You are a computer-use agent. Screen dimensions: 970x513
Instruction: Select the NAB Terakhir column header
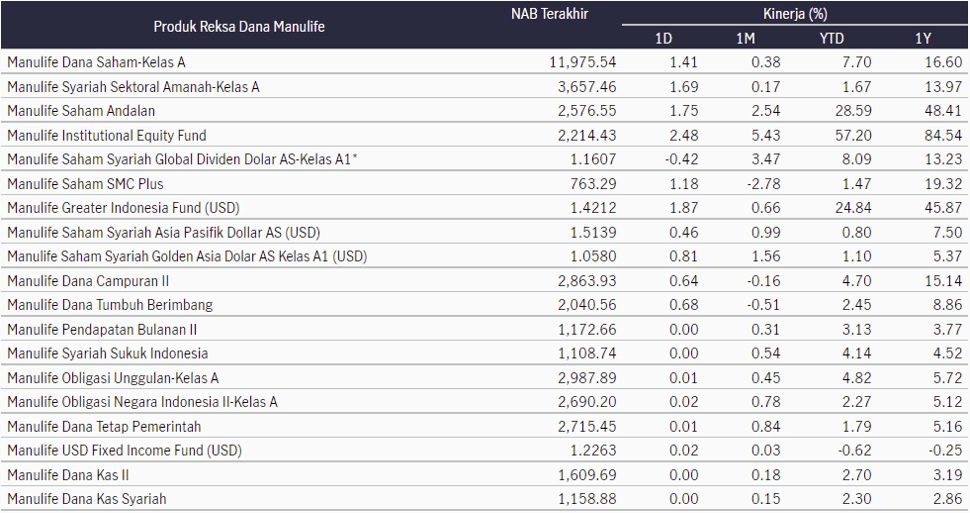point(549,14)
